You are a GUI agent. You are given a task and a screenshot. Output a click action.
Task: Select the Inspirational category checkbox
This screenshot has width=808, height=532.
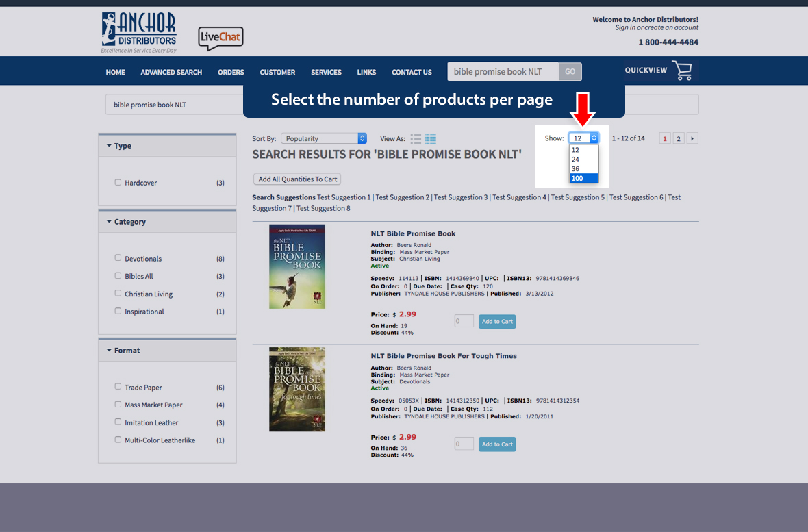click(x=118, y=311)
